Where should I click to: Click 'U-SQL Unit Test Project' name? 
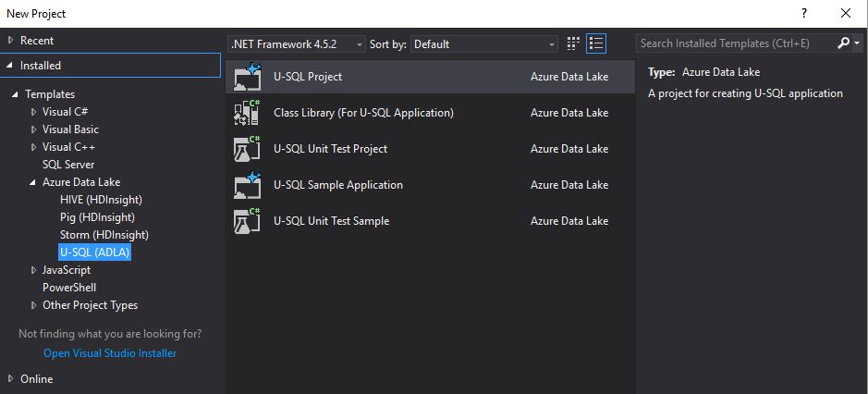pyautogui.click(x=331, y=149)
